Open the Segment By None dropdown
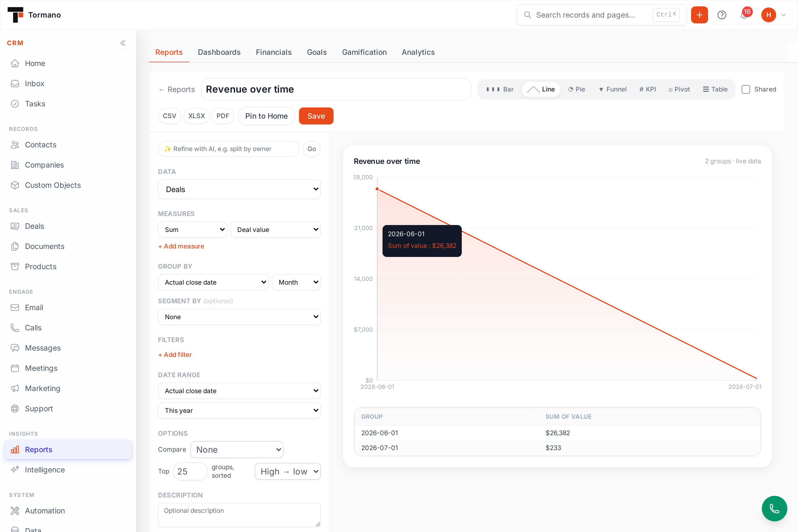 239,317
